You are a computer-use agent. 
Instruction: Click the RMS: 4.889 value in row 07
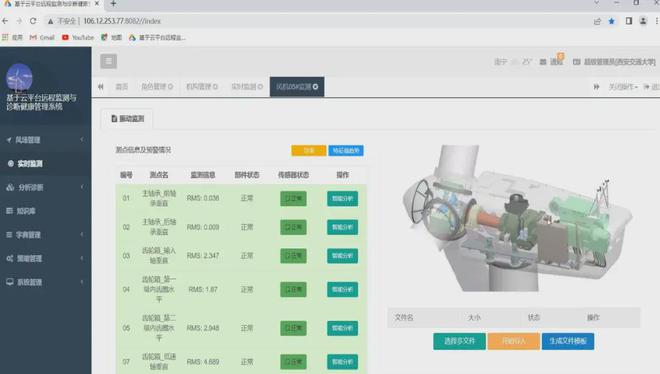click(203, 362)
